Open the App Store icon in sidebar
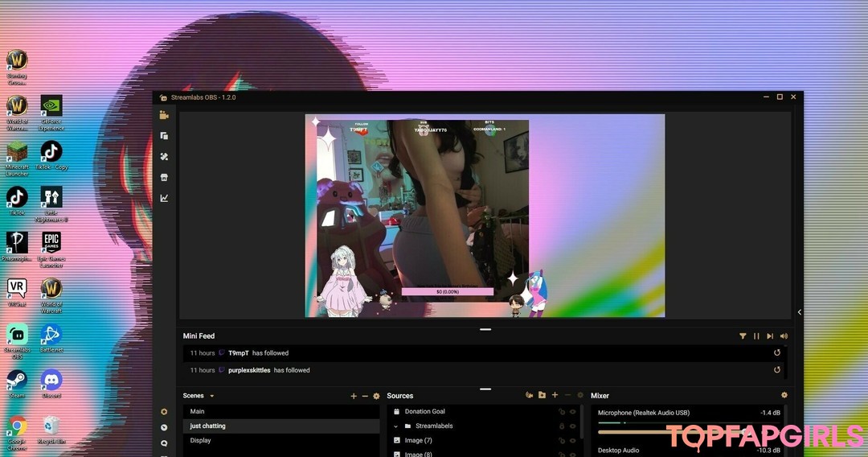868x457 pixels. coord(164,177)
